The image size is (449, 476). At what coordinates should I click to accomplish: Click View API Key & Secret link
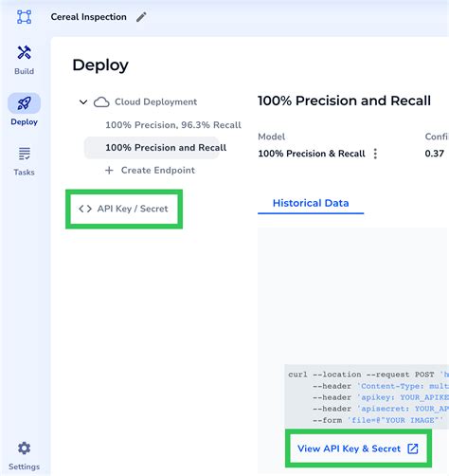click(x=358, y=449)
